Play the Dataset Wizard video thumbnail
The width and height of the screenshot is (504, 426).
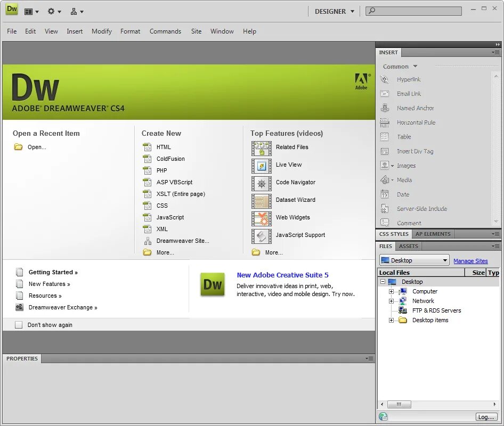point(261,201)
